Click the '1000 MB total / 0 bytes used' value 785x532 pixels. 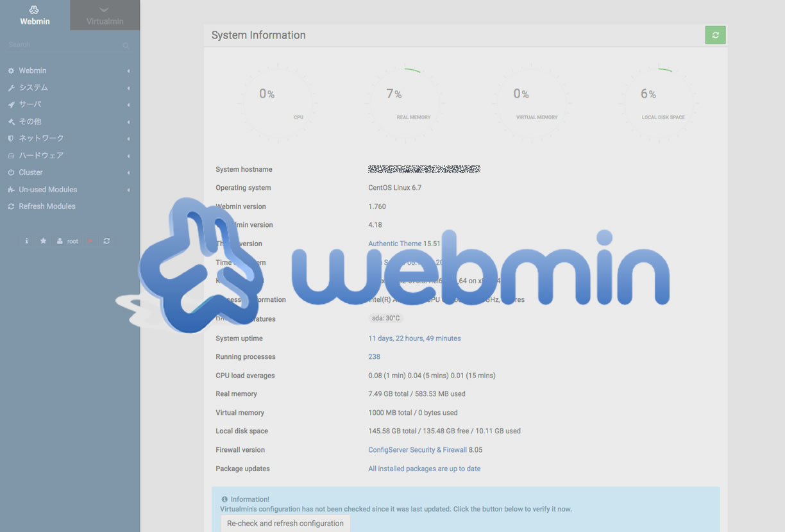coord(413,413)
